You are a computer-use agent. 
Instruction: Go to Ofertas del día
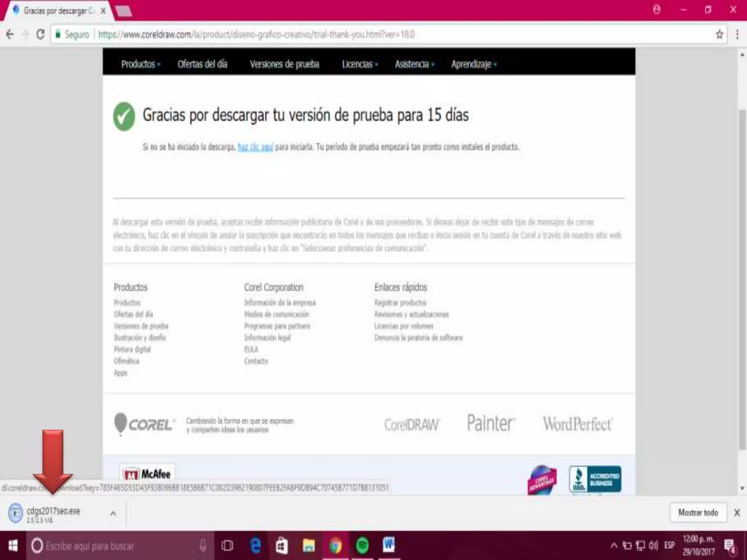point(202,64)
